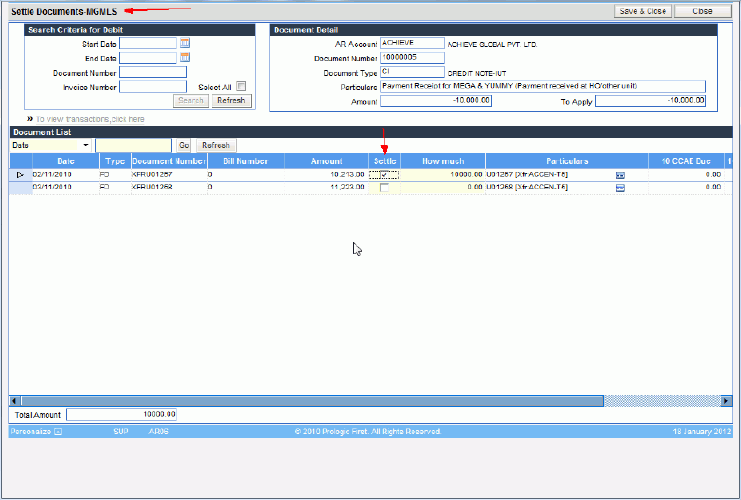This screenshot has height=500, width=741.
Task: Open the Date filter dropdown in Document List
Action: pos(87,145)
